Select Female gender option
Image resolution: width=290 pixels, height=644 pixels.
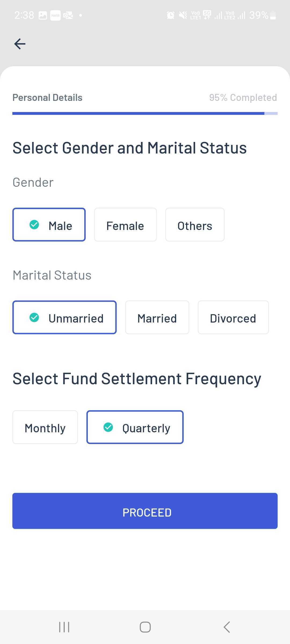click(125, 225)
